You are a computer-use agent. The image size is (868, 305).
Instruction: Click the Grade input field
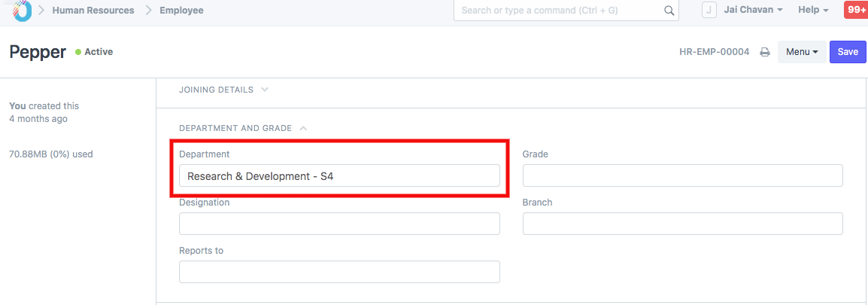pos(682,175)
